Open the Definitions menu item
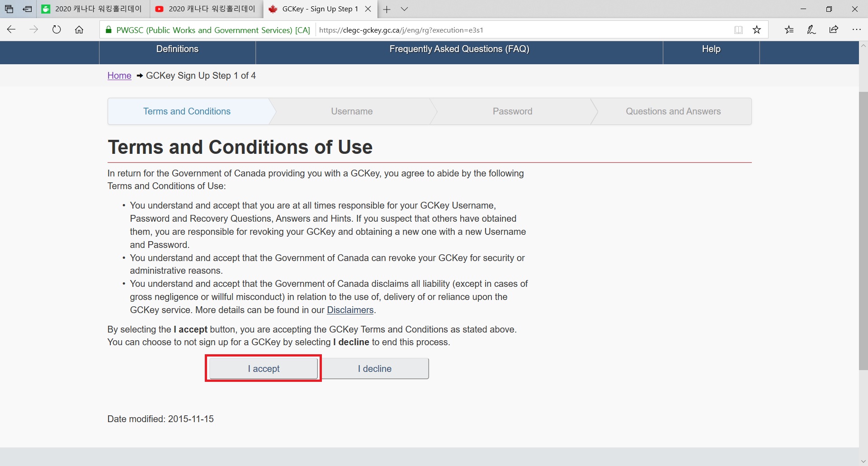The image size is (868, 466). pyautogui.click(x=177, y=49)
